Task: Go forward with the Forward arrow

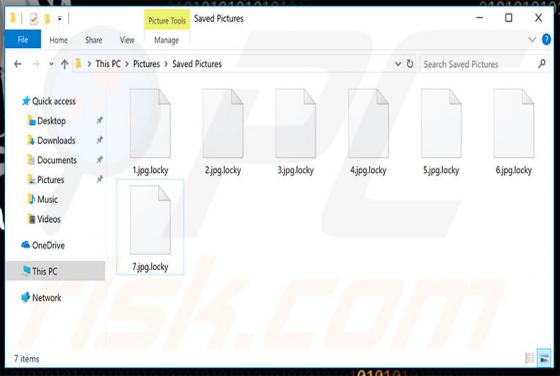Action: (36, 64)
